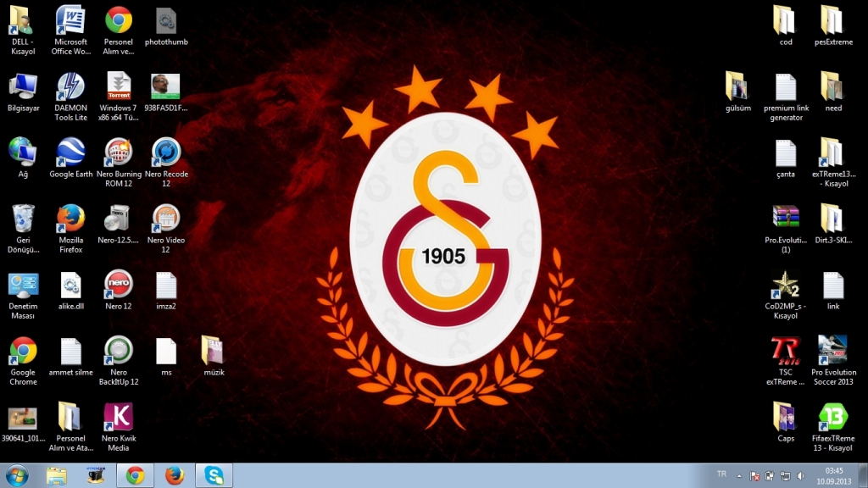868x488 pixels.
Task: Open the müzik folder
Action: pos(214,357)
